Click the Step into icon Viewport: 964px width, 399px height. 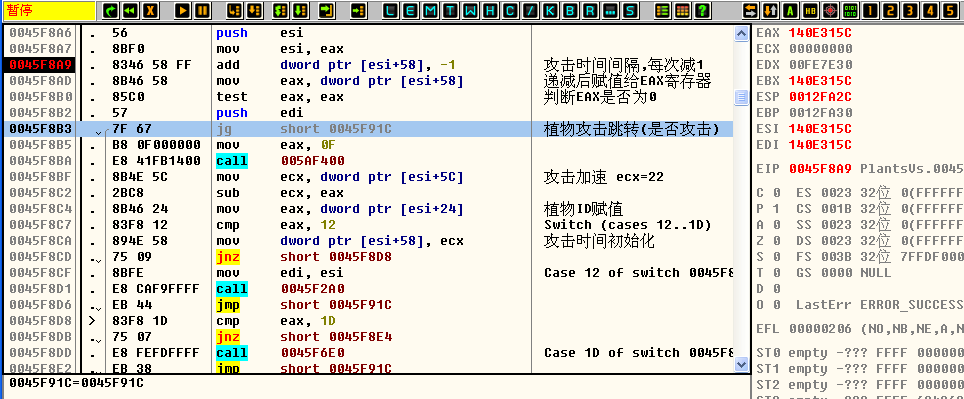tap(234, 10)
